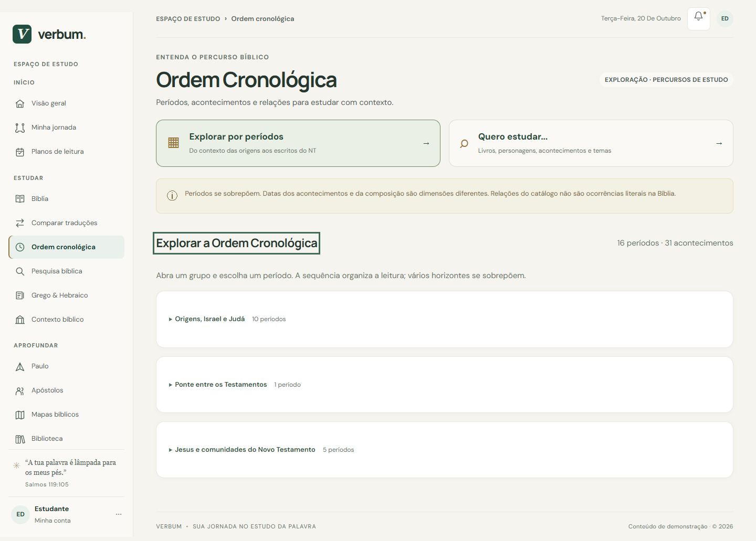Click the arrow on the Quero estudar card
Screen dimensions: 756x541
coord(719,143)
